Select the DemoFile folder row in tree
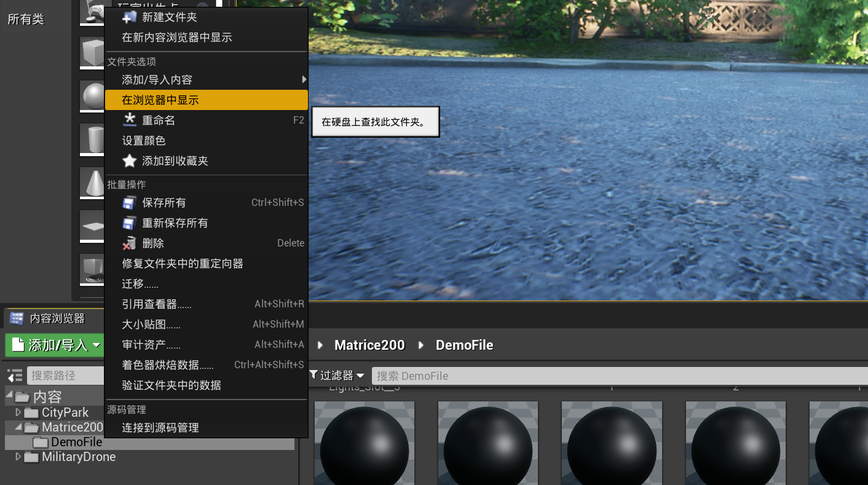868x485 pixels. (x=149, y=442)
